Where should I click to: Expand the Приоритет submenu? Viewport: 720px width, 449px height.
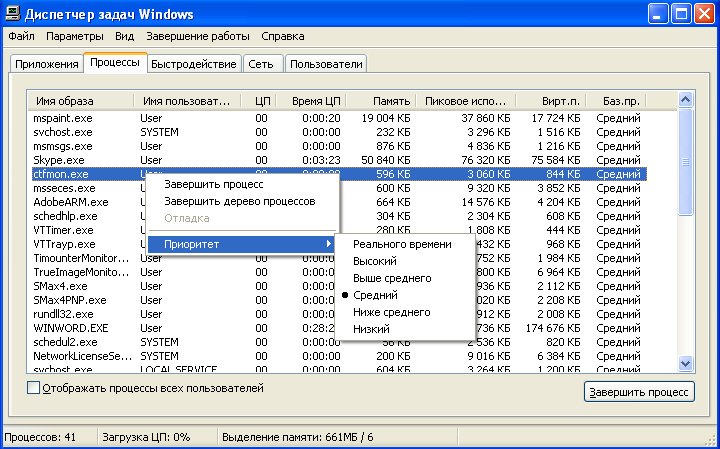pyautogui.click(x=242, y=244)
